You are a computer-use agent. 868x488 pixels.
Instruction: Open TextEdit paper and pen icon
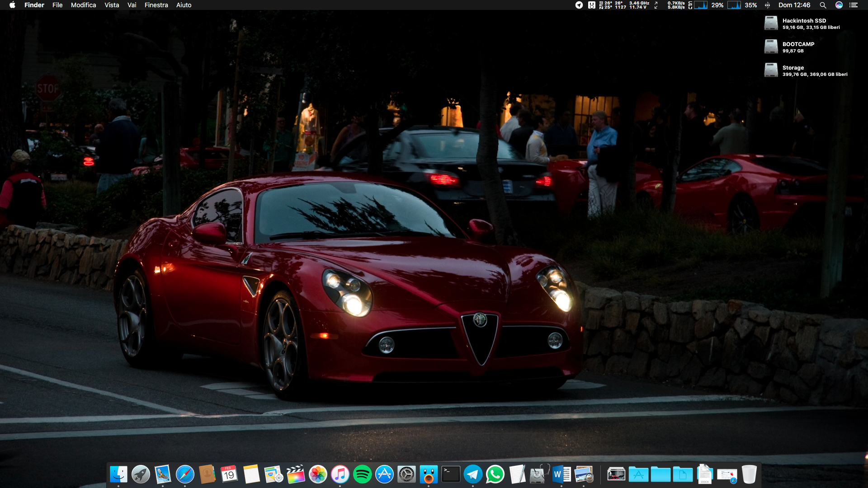click(x=517, y=474)
